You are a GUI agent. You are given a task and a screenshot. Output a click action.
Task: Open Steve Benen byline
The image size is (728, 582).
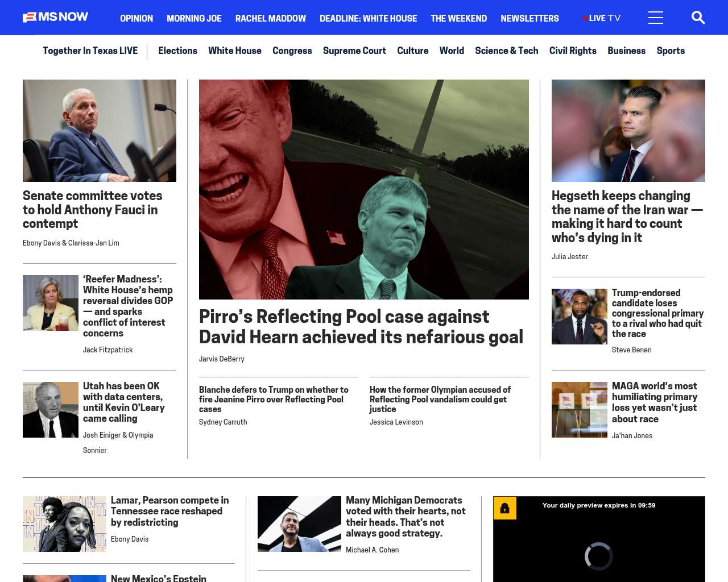coord(632,350)
